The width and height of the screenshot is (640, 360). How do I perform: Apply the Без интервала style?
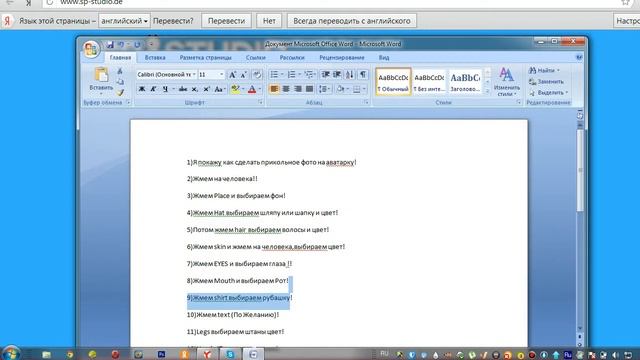(x=429, y=82)
